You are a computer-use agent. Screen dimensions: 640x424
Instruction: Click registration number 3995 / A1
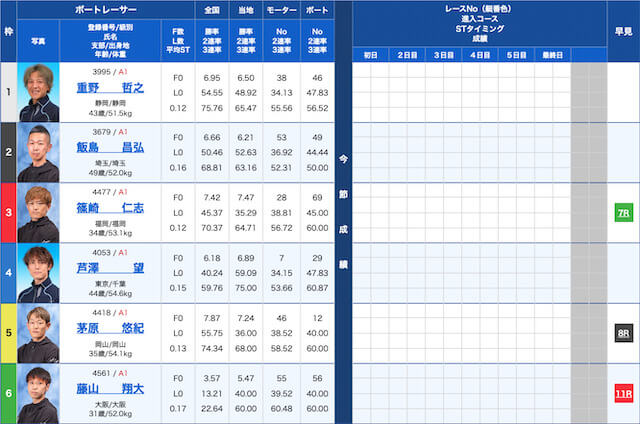110,72
